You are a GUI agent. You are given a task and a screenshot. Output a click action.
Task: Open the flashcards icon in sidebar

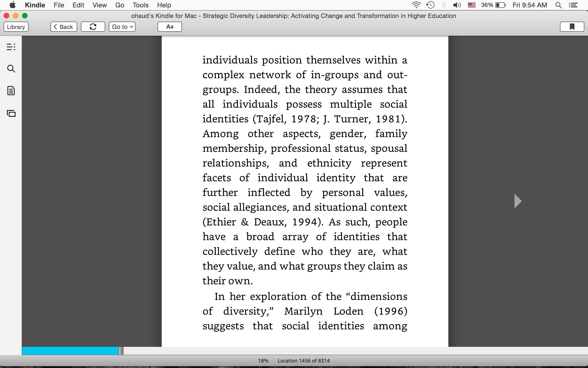pos(11,113)
